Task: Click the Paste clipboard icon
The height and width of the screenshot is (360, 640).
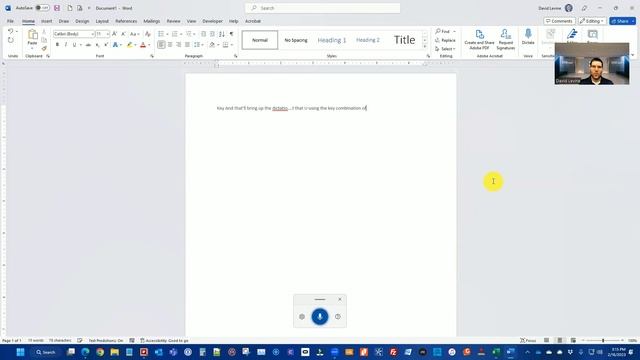Action: [33, 35]
